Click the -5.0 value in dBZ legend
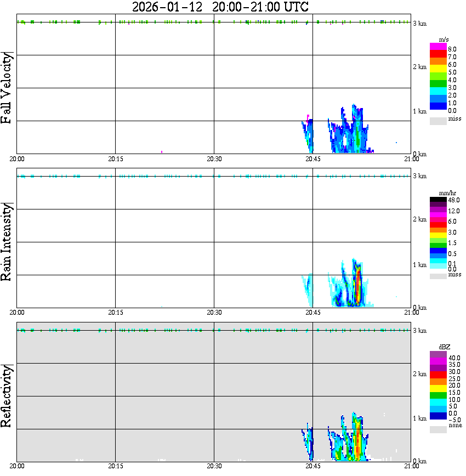 tap(454, 420)
